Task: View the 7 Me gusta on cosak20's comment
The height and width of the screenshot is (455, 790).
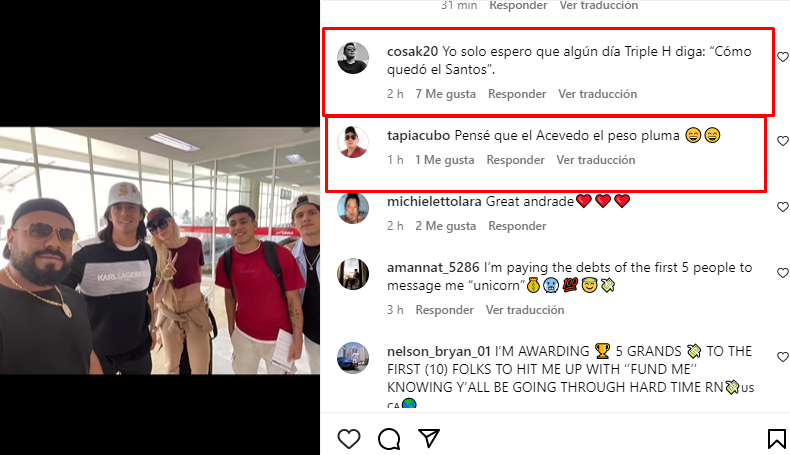Action: pyautogui.click(x=445, y=94)
